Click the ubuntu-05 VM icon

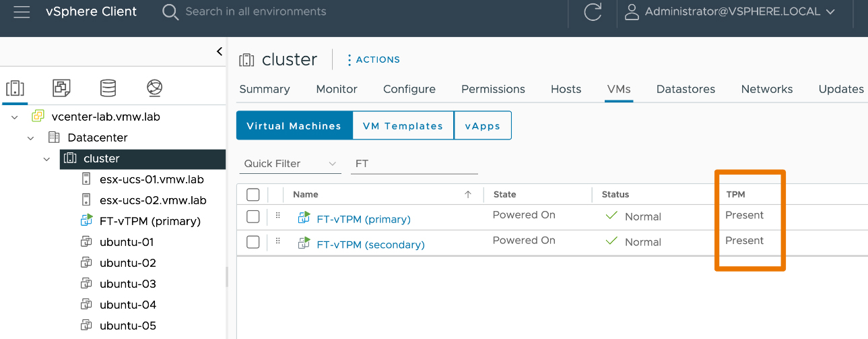(x=86, y=326)
